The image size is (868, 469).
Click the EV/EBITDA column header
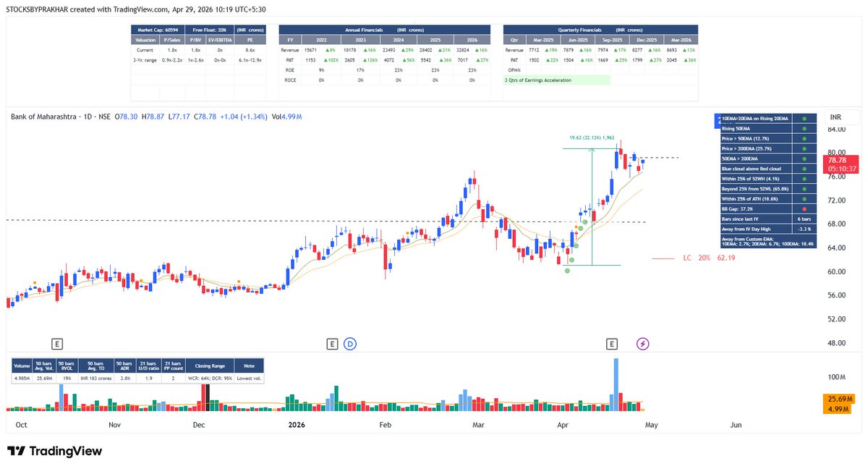point(220,40)
